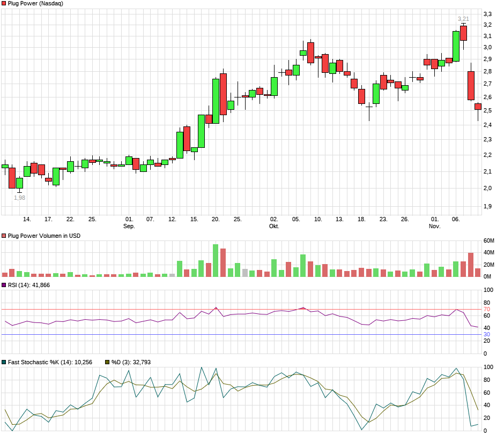Click the Plug Power Volumen legend square
This screenshot has width=504, height=436.
click(x=4, y=236)
